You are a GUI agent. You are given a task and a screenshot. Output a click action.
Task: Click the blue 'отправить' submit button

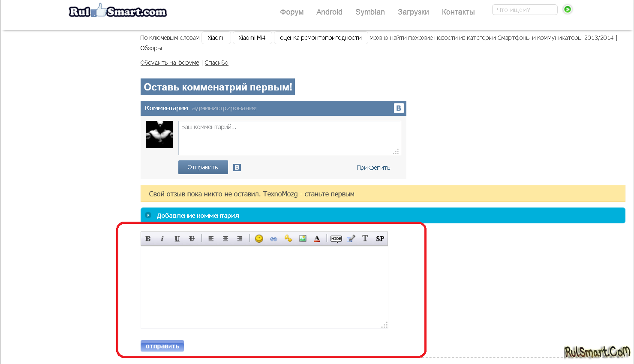point(162,346)
